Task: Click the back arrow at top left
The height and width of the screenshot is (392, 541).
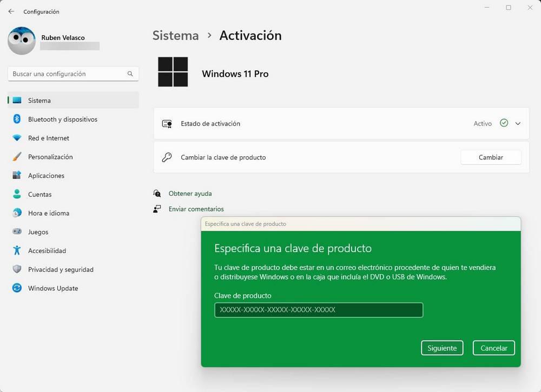Action: pos(10,11)
